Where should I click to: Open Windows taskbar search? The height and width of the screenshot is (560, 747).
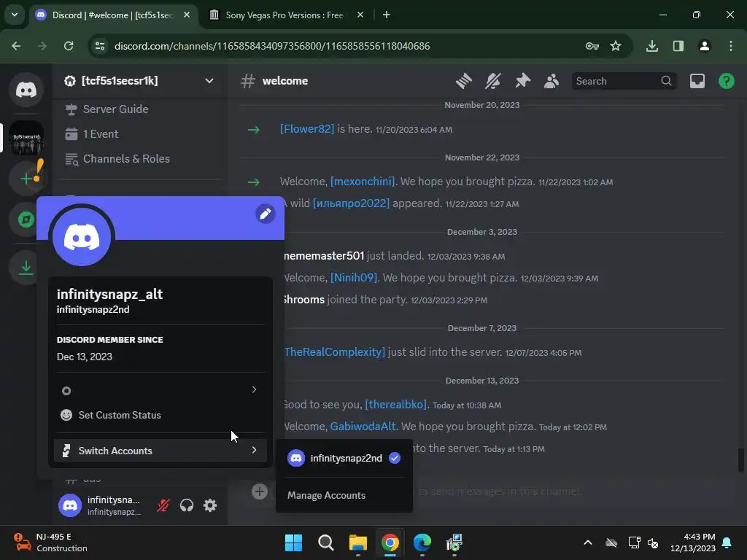[x=326, y=542]
